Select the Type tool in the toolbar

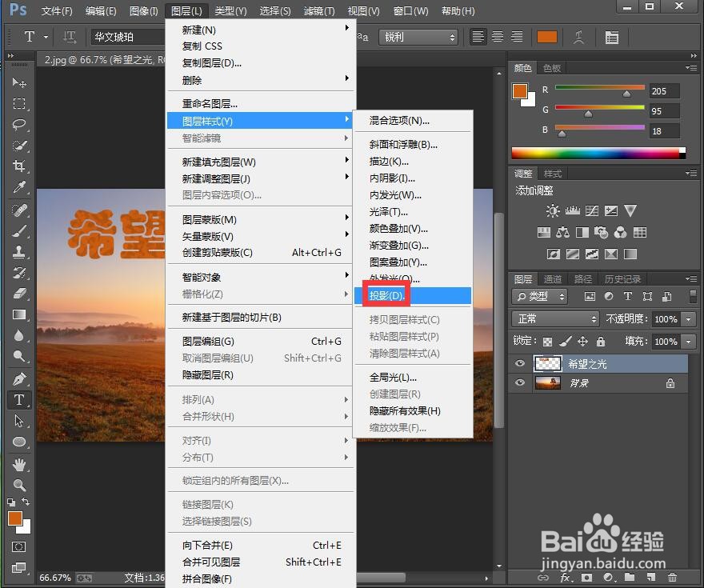(x=18, y=400)
